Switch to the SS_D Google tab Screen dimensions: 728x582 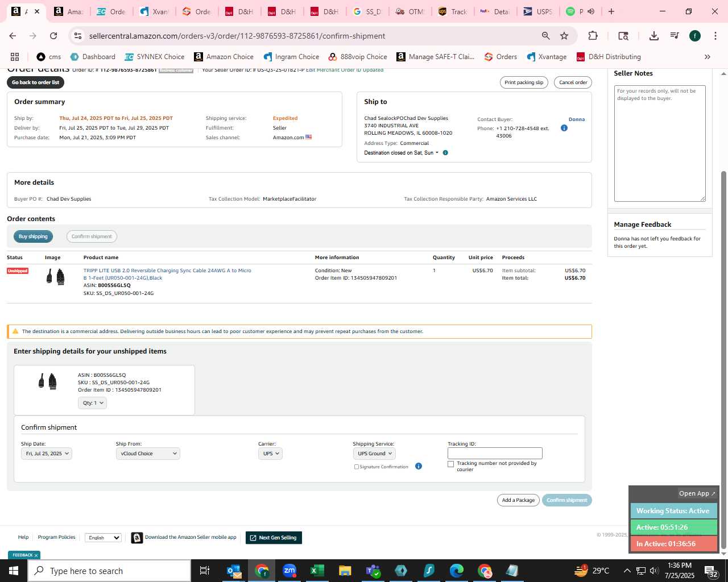[x=367, y=11]
